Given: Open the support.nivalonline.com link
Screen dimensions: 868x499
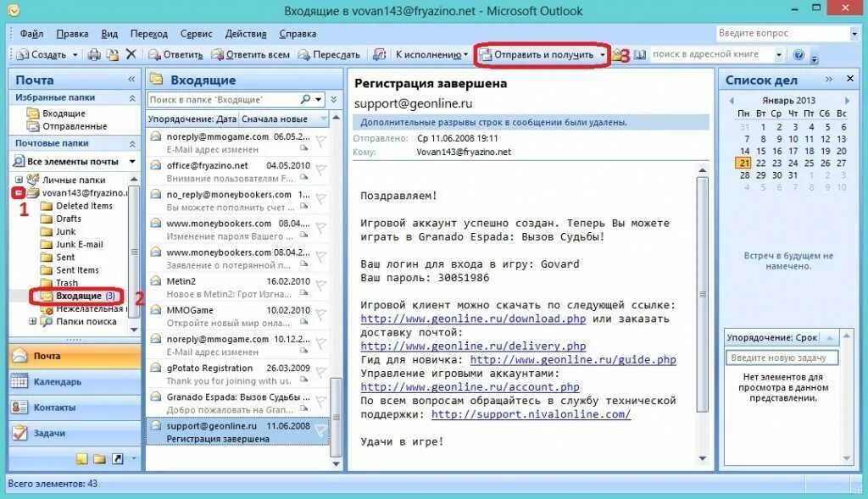Looking at the screenshot, I should point(531,414).
